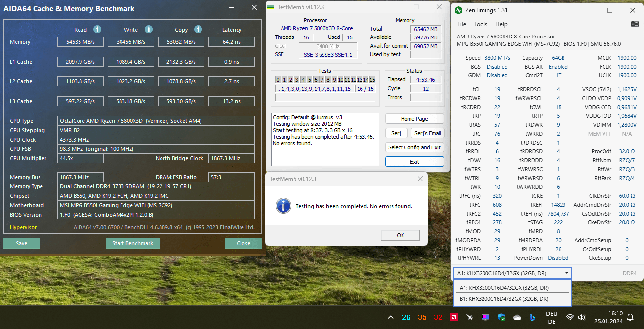Click the Copy info icon in AIDA64
Image resolution: width=644 pixels, height=329 pixels.
tap(198, 29)
